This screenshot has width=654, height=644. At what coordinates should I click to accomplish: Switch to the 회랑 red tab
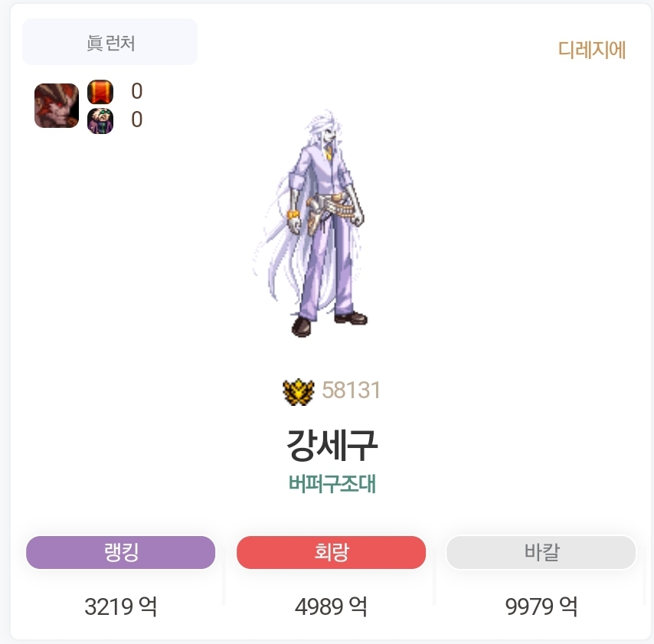[x=331, y=552]
